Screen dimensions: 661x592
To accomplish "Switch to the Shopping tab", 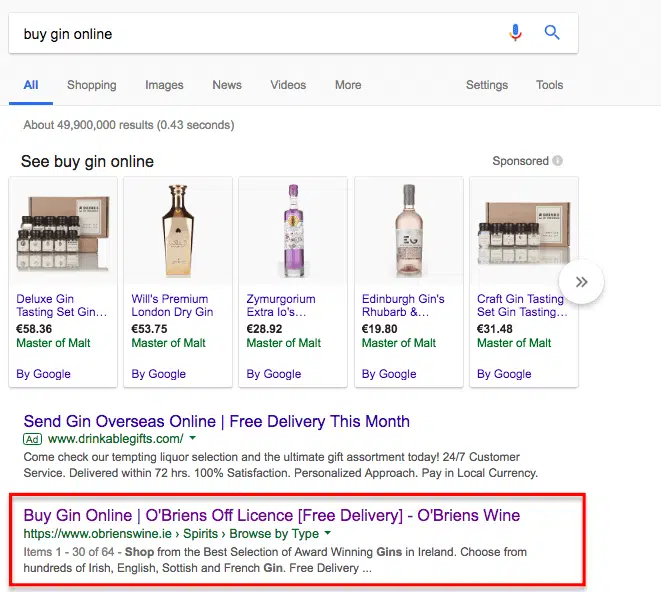I will [x=92, y=85].
